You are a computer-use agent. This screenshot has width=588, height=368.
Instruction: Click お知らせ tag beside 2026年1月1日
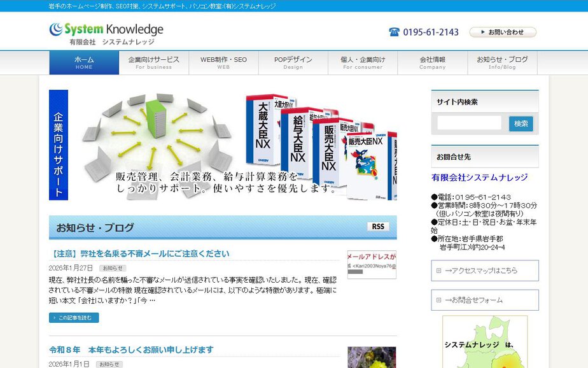[109, 364]
